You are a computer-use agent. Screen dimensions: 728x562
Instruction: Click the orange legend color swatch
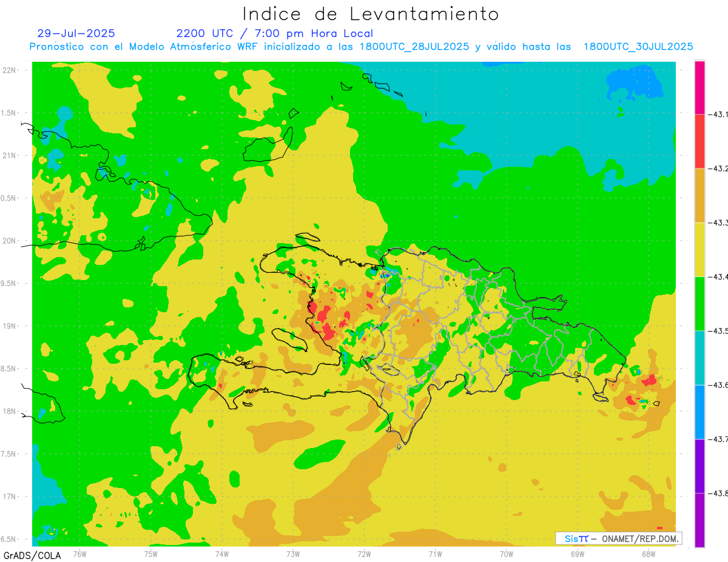[x=699, y=195]
